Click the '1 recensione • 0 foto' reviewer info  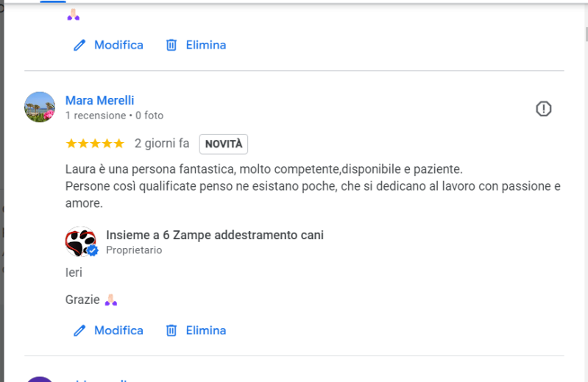pyautogui.click(x=114, y=116)
